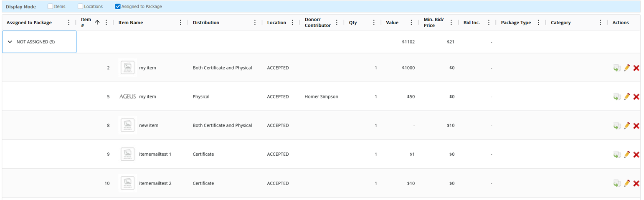Click the green arrow icon for item 8

[x=617, y=126]
